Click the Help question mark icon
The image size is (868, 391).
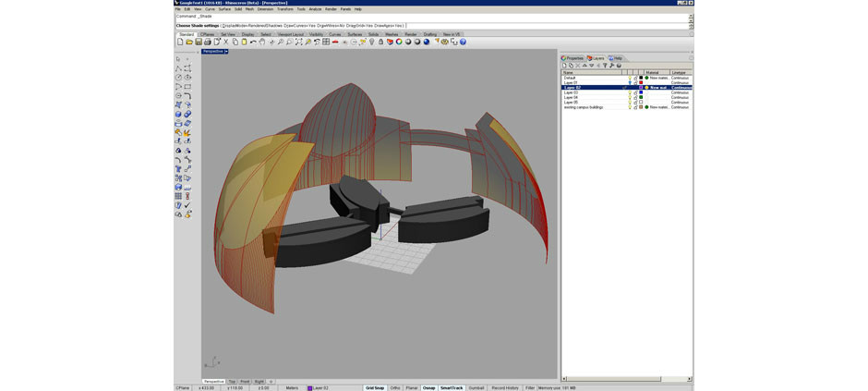[463, 42]
